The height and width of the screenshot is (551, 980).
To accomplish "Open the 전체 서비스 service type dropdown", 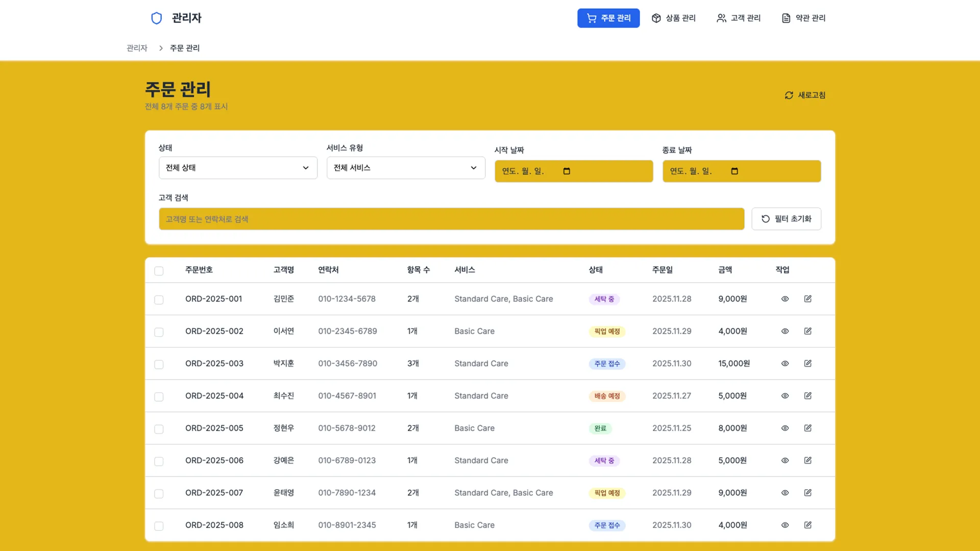I will 406,168.
